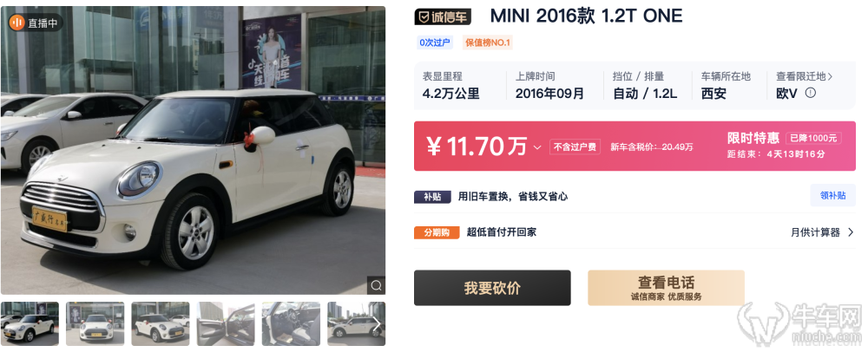This screenshot has height=352, width=868.
Task: Click the main MINI car photo
Action: (193, 150)
